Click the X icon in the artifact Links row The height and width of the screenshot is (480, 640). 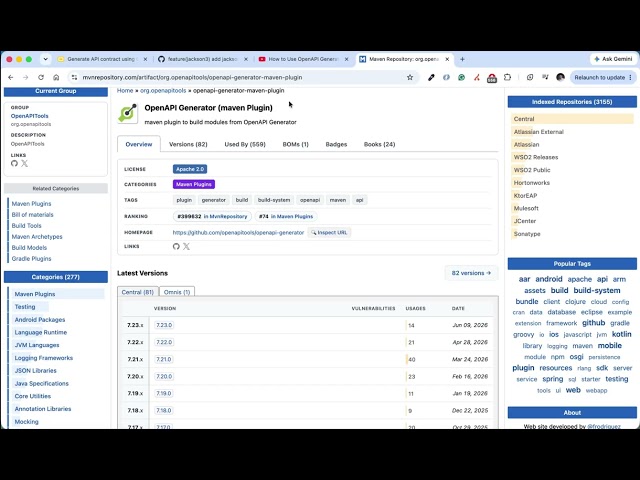[x=186, y=246]
